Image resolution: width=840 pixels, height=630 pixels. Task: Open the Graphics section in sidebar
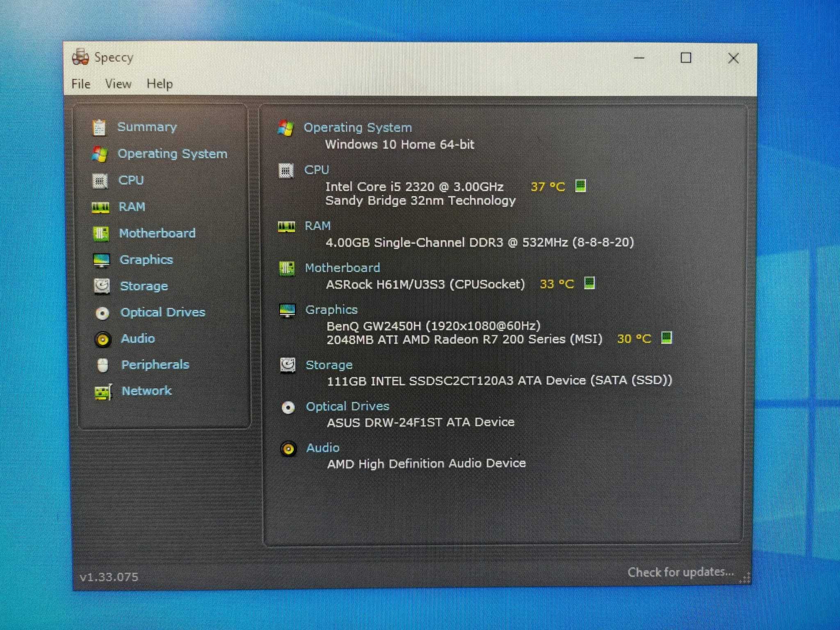pos(146,260)
